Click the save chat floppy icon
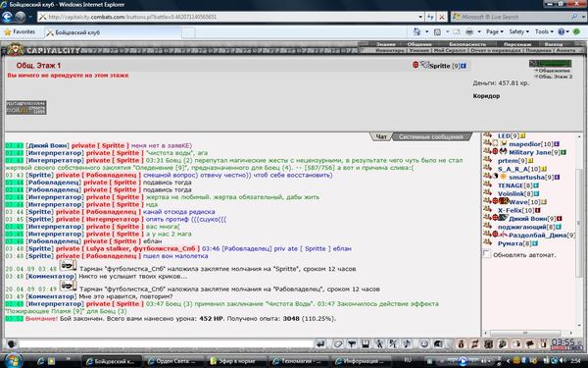 point(366,344)
